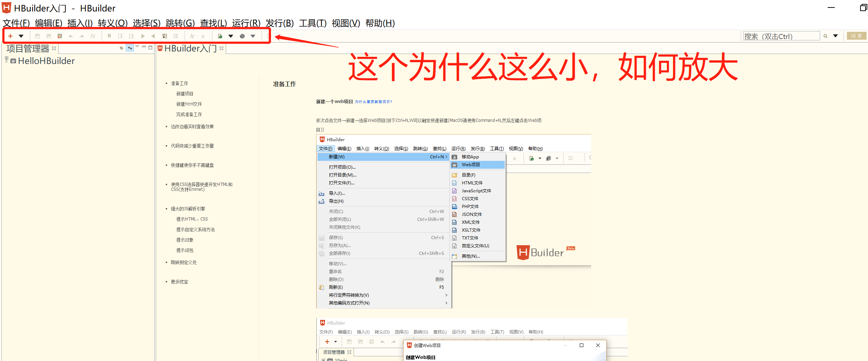
Task: Toggle Link with Editor in 项目管理器
Action: (130, 48)
